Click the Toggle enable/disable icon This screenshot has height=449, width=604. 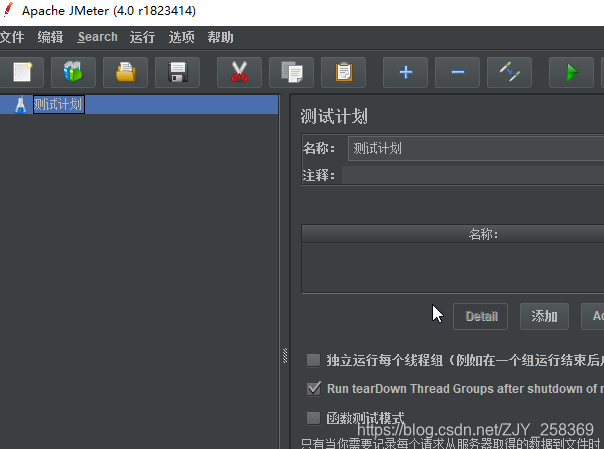(x=510, y=72)
